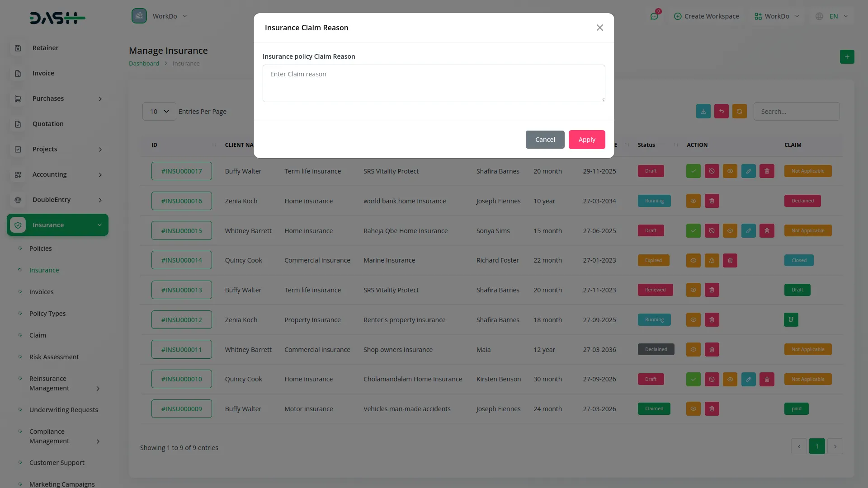This screenshot has width=868, height=488.
Task: Click the green approve checkmark for #INSU000017
Action: click(x=693, y=171)
